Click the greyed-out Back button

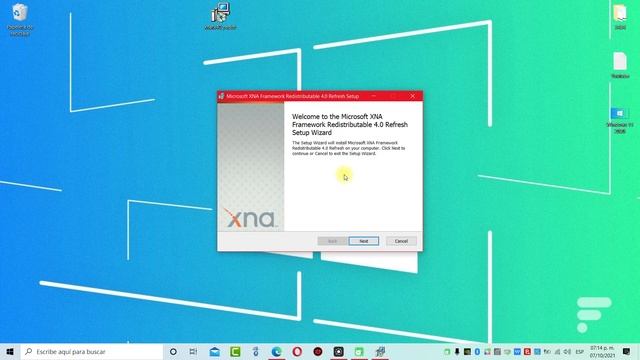[x=332, y=241]
